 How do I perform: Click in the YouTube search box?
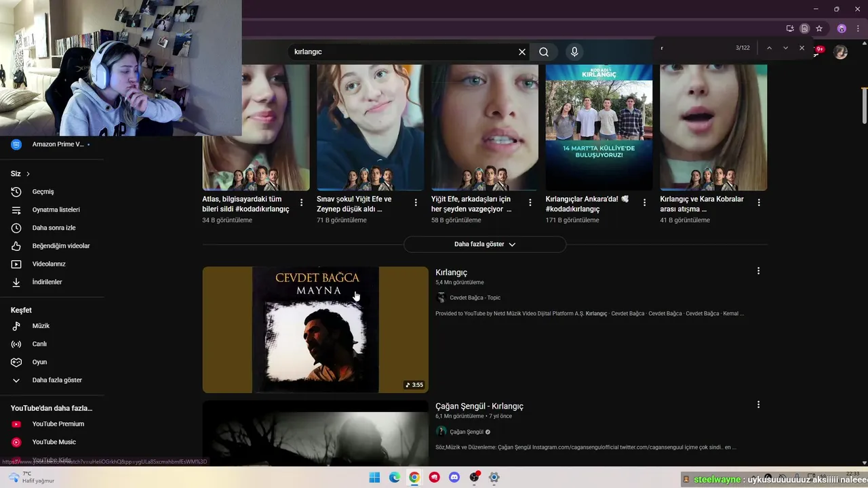pyautogui.click(x=403, y=52)
